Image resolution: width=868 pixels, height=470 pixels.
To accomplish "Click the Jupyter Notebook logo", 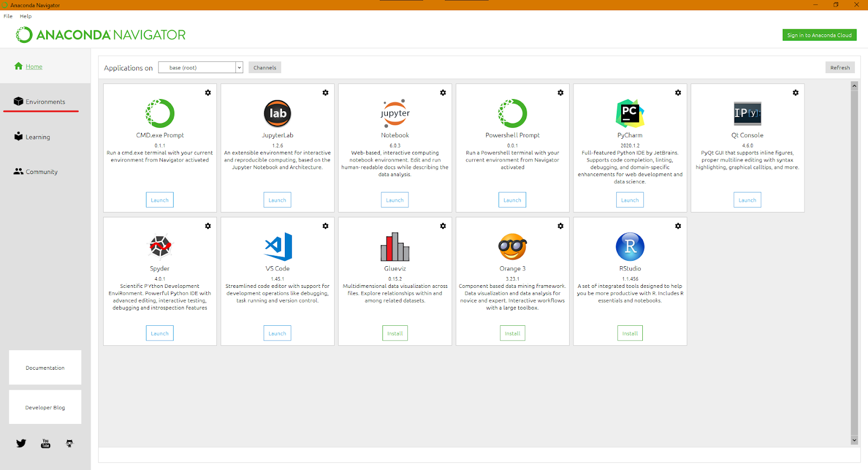I will coord(395,113).
